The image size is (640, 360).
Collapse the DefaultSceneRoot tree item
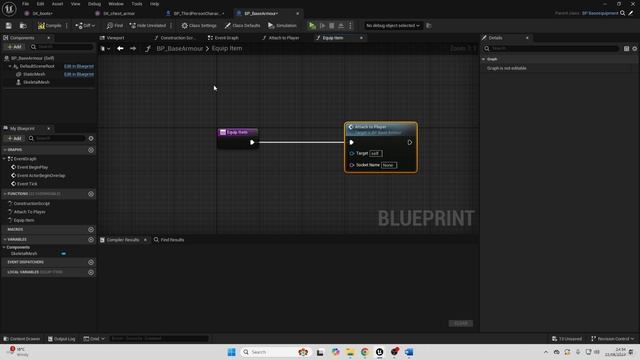click(10, 66)
